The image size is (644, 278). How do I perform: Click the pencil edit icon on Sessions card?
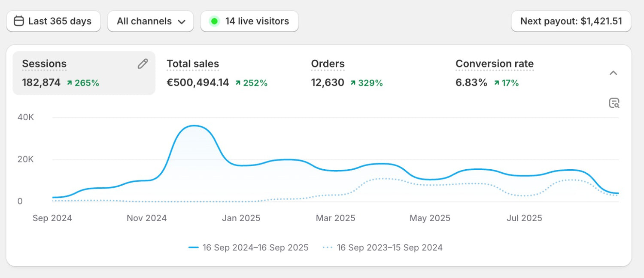coord(143,64)
